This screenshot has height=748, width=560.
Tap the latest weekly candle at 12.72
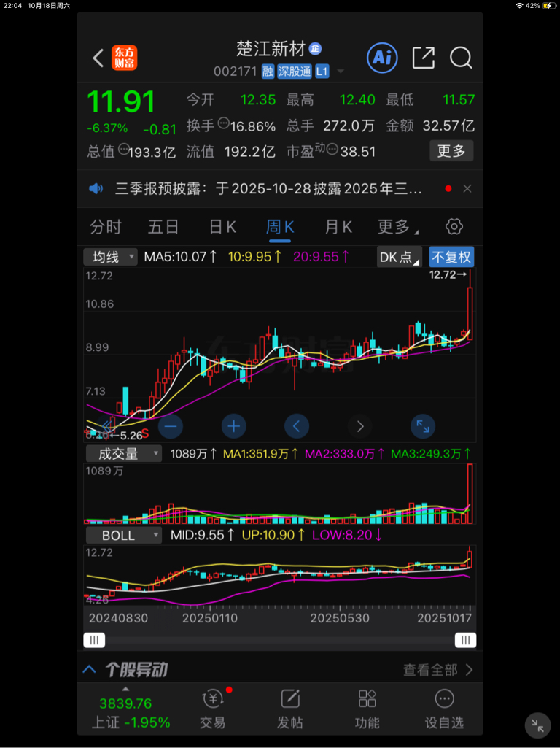point(470,305)
